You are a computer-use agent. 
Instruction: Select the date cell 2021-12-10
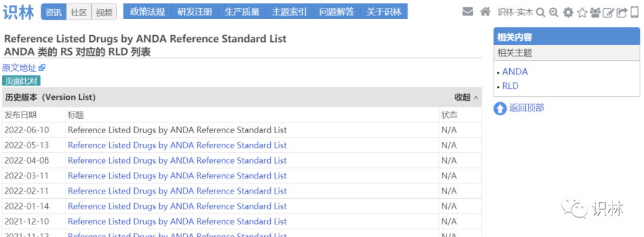coord(26,221)
